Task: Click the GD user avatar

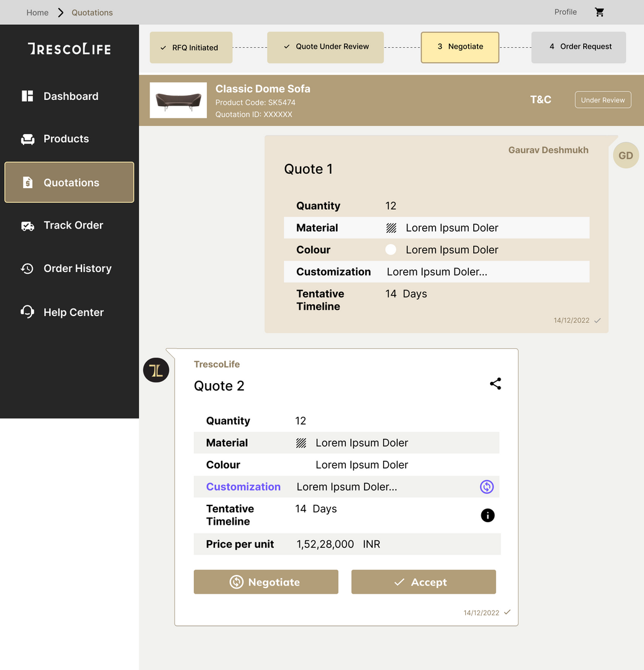Action: coord(625,156)
